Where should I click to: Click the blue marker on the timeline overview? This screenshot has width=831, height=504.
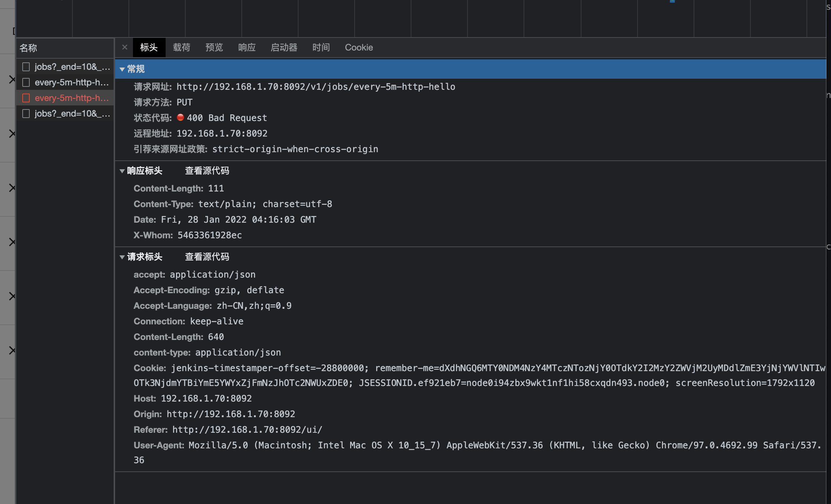click(x=672, y=1)
